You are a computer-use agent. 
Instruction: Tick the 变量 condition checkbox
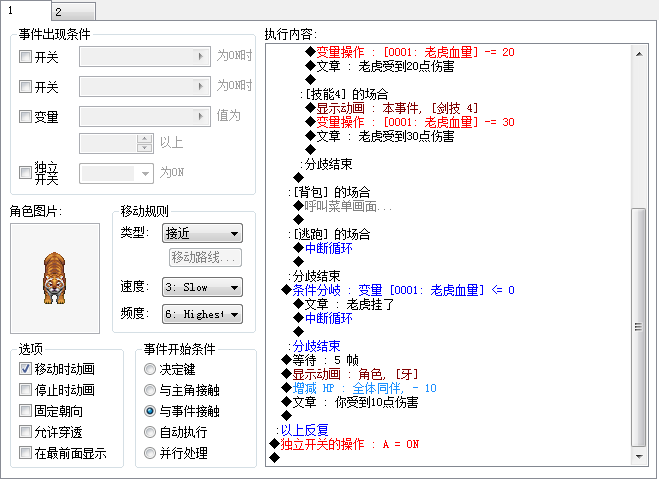pyautogui.click(x=25, y=116)
